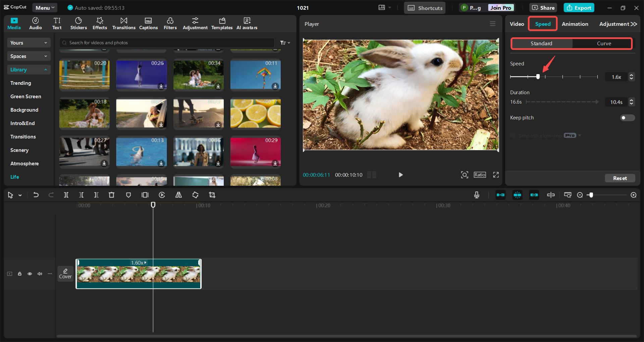The image size is (644, 342).
Task: Click the Export button
Action: [x=579, y=8]
